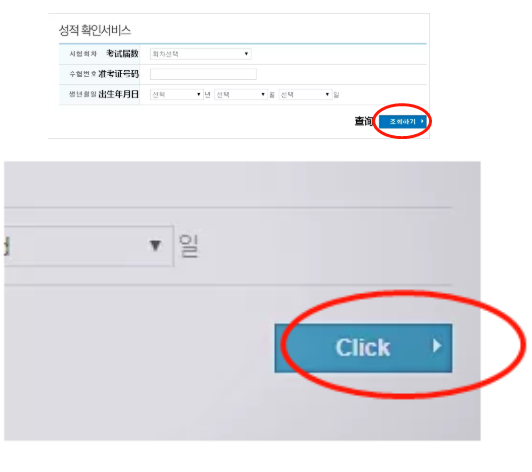532x472 pixels.
Task: Click the arrow on the birth month dropdown
Action: point(263,94)
